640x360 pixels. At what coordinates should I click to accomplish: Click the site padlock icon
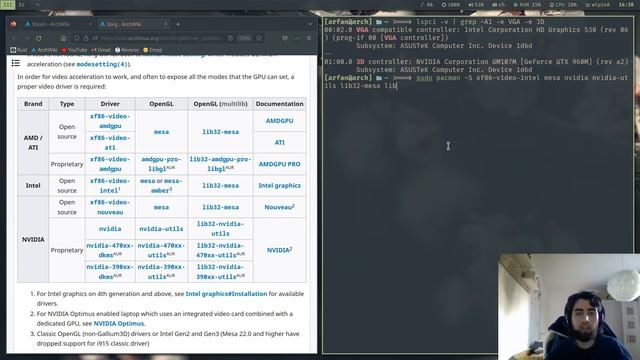[x=85, y=38]
